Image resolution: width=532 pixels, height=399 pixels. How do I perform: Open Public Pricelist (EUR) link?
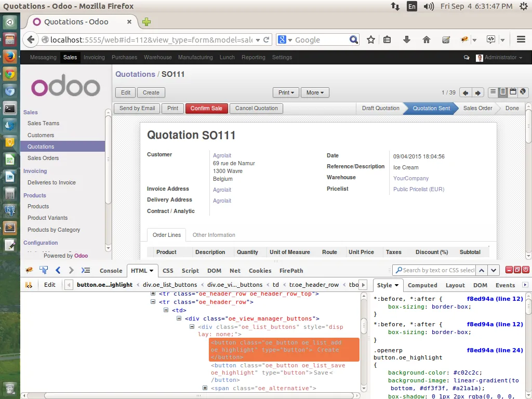tap(419, 189)
